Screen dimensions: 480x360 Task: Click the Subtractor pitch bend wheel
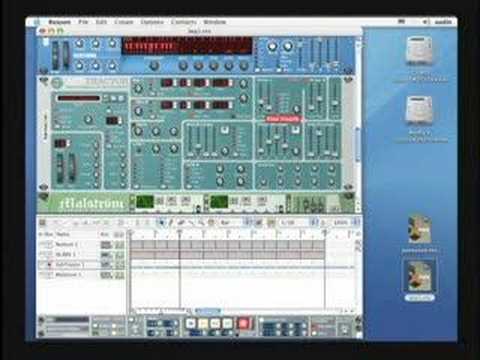[60, 168]
